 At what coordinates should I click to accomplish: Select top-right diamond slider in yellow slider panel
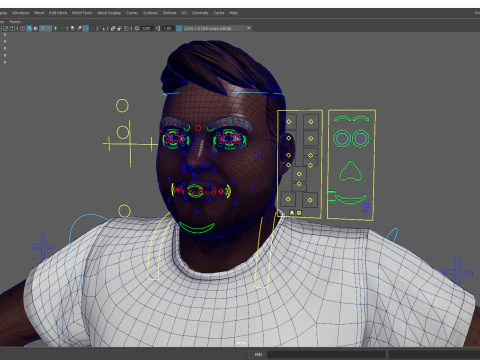click(x=311, y=122)
